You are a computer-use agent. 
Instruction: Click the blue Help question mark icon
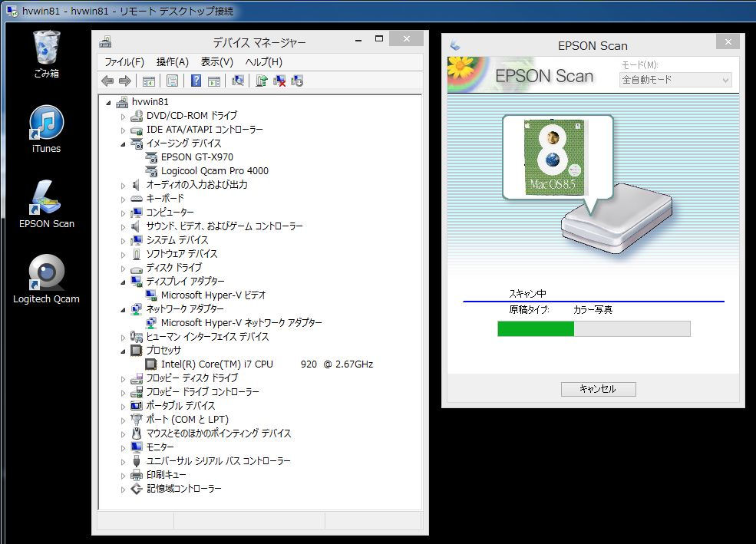pos(196,81)
